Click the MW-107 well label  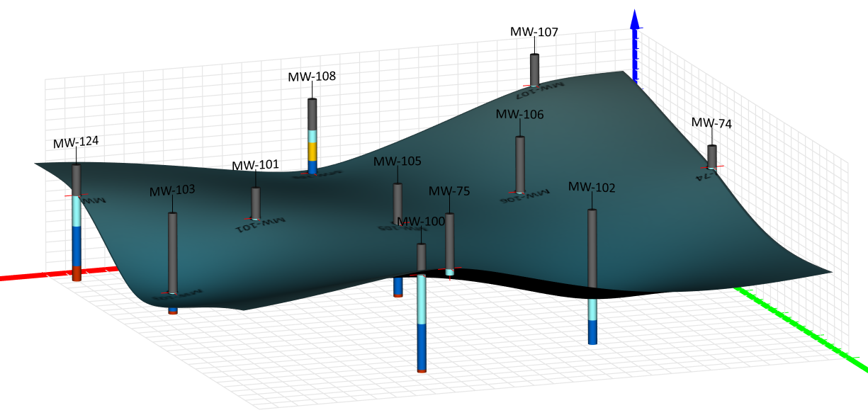(534, 32)
